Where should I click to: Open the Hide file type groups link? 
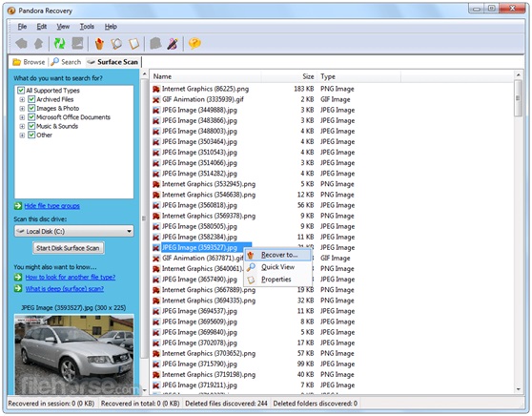(x=51, y=206)
